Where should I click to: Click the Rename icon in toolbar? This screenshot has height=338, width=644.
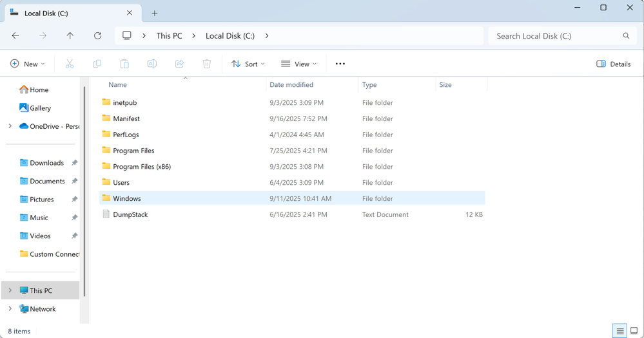click(152, 64)
